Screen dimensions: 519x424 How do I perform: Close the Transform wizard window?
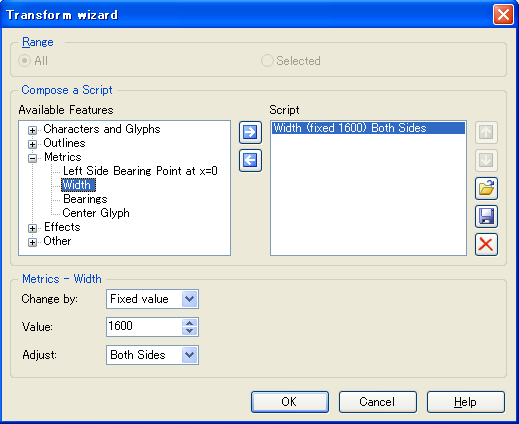503,15
